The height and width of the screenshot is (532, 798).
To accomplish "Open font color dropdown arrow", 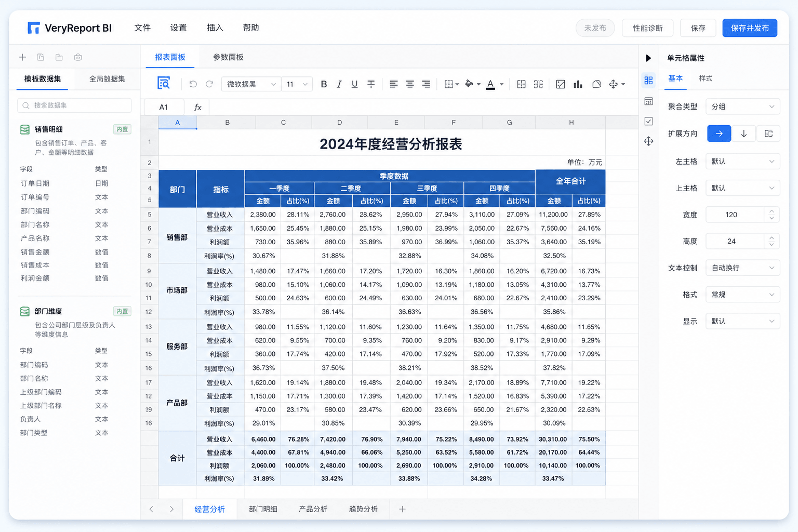I will tap(501, 84).
